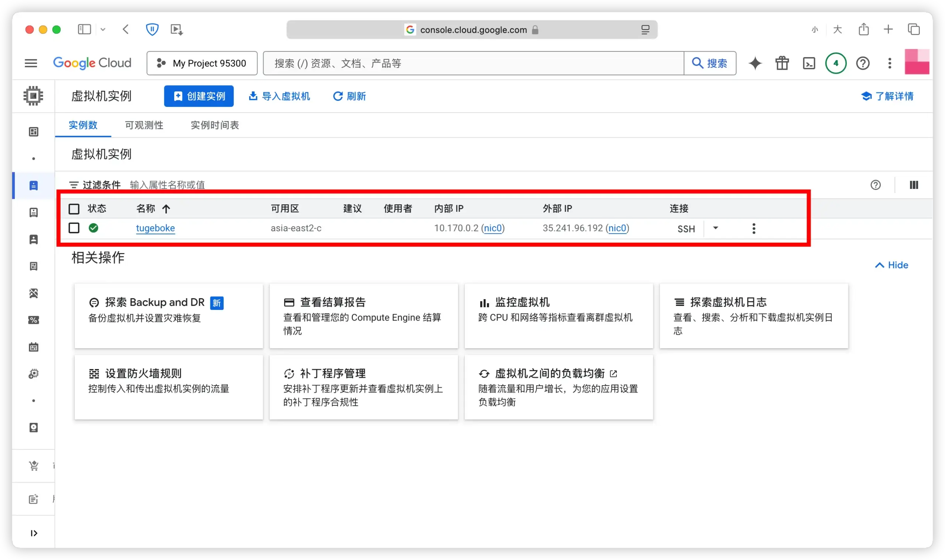
Task: Switch to the 实例时间表 tab
Action: coord(215,125)
